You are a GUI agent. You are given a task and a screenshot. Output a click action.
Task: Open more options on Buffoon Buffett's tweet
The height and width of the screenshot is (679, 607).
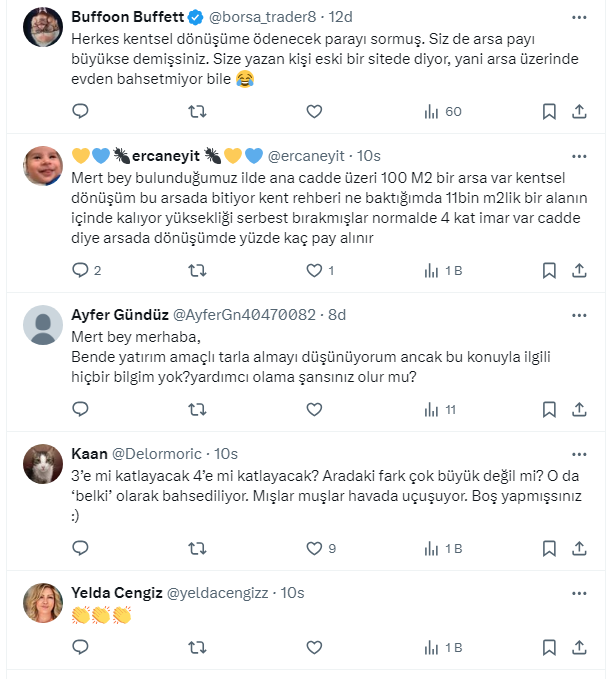pos(579,18)
